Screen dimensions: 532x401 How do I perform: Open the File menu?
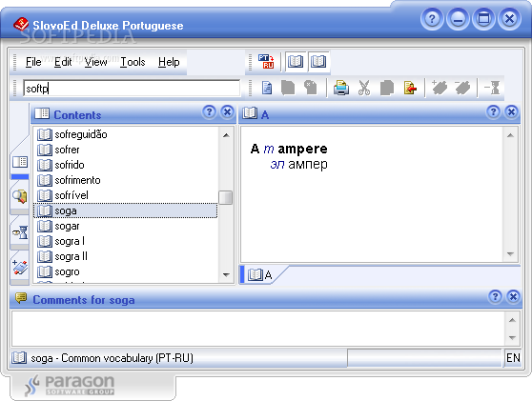(x=33, y=62)
